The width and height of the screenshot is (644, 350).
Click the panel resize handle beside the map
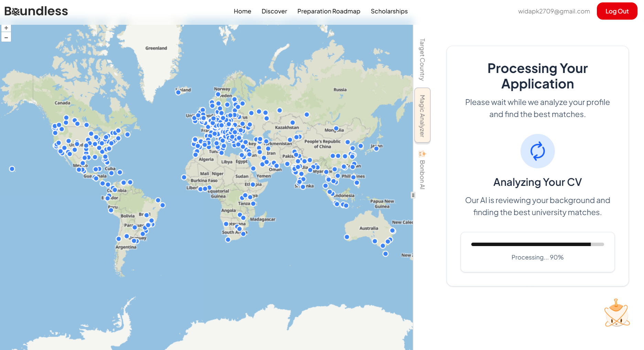(x=413, y=195)
